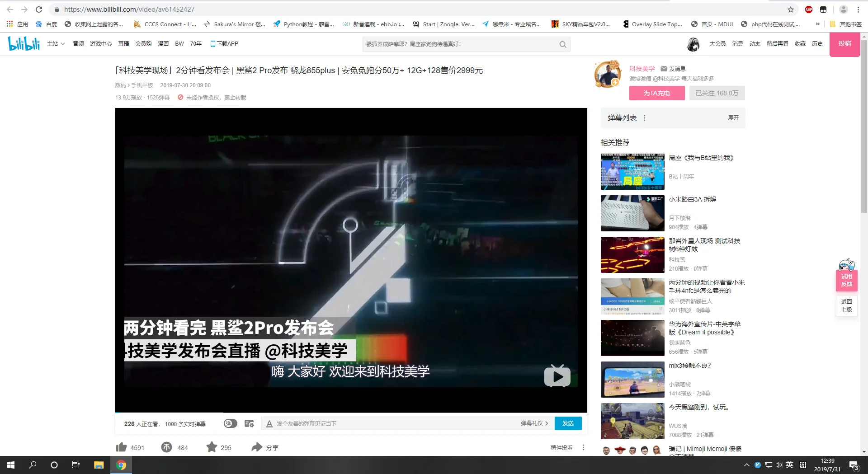
Task: Go to 音频 in the nav bar
Action: coord(78,44)
